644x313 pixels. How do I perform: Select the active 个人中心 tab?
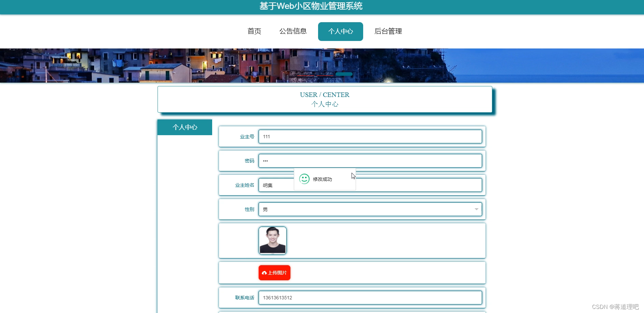(x=340, y=31)
